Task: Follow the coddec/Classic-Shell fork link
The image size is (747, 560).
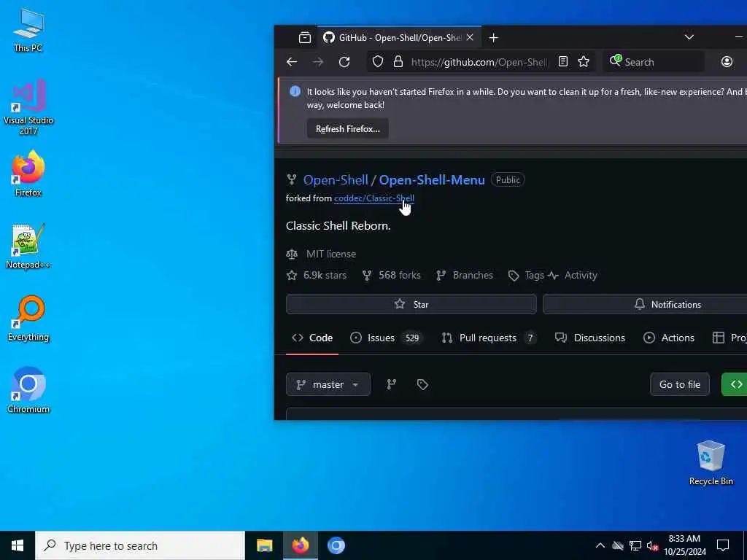Action: tap(374, 198)
